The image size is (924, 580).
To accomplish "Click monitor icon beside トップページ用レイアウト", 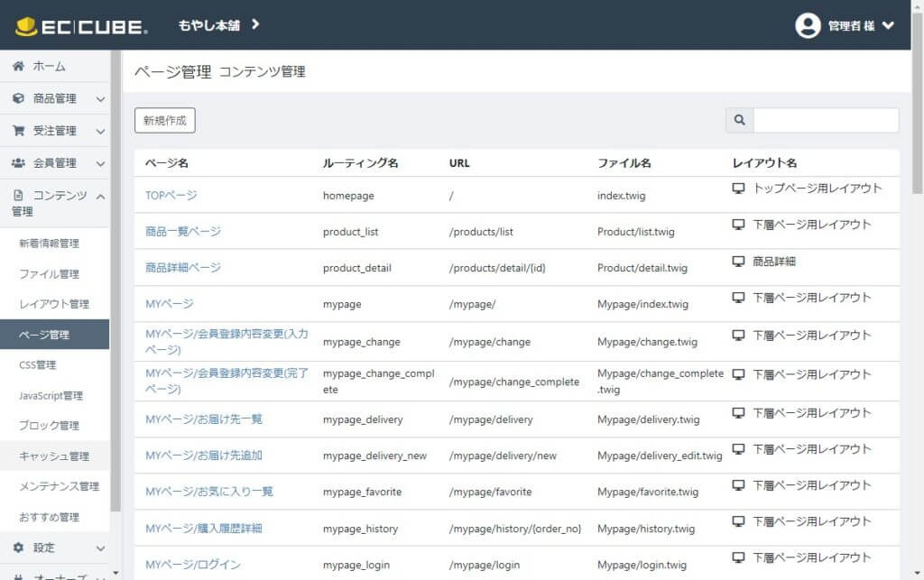I will click(x=739, y=189).
